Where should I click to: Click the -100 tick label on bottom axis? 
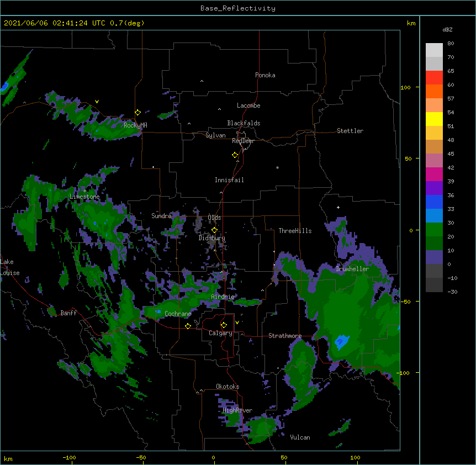[69, 457]
